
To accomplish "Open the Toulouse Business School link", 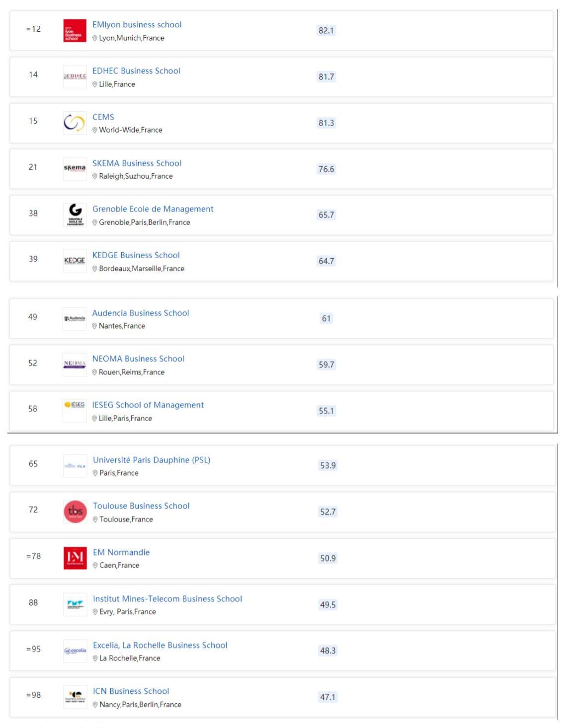I will 141,506.
